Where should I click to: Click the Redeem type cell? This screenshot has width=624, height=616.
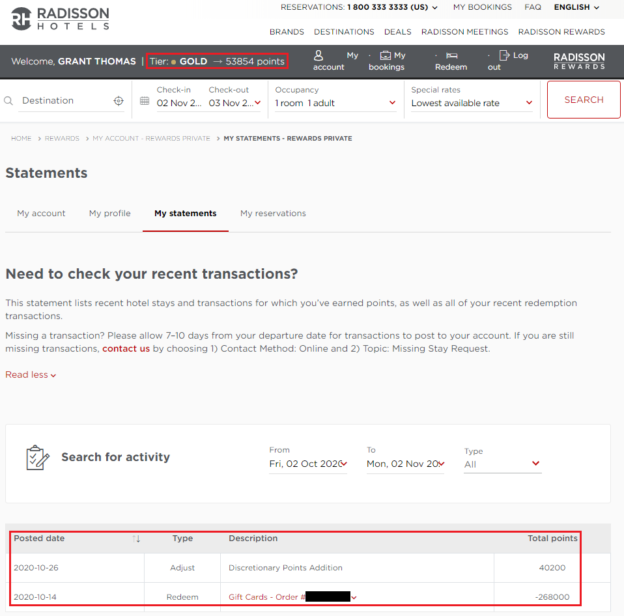click(182, 597)
